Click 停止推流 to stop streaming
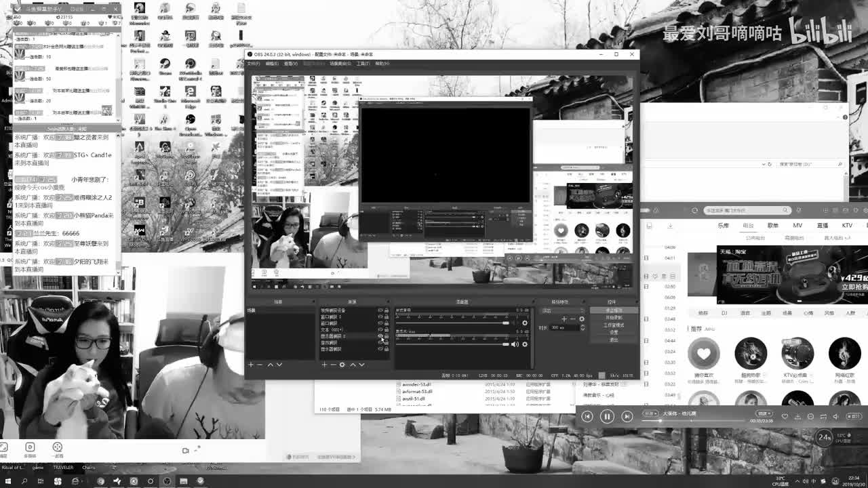 click(614, 310)
